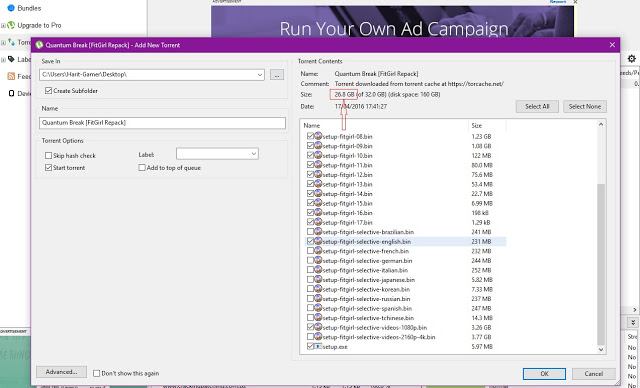Click setup.exe file icon
Screen dimensions: 640x388
318,346
